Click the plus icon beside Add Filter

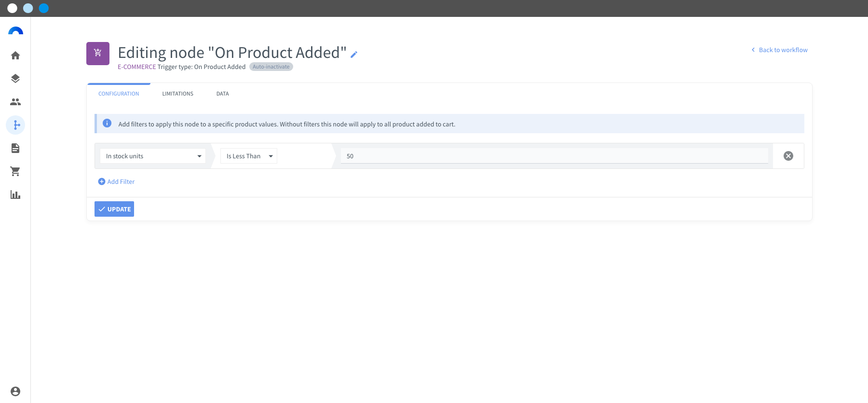click(102, 181)
